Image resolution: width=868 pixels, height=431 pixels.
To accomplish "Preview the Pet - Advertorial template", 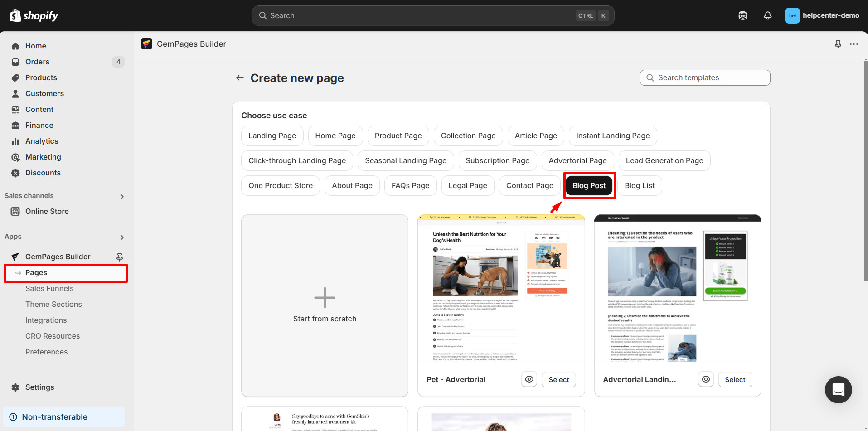I will [x=529, y=379].
